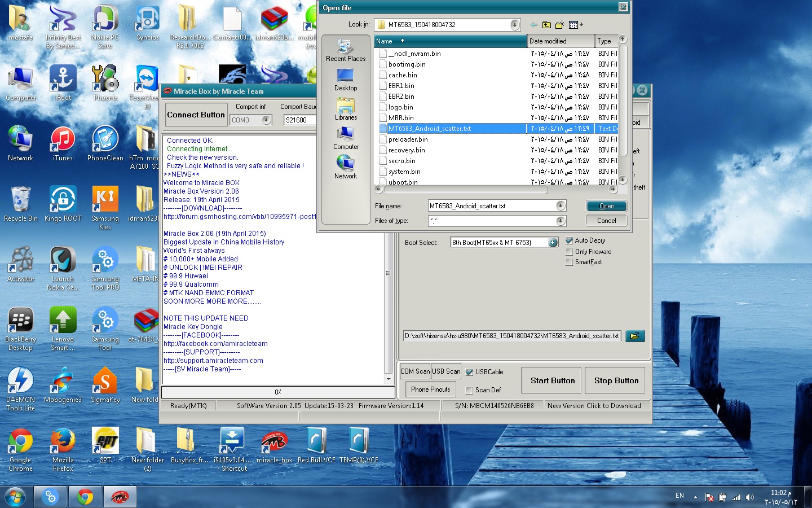This screenshot has height=508, width=812.
Task: Open Recent Places in the dialog sidebar
Action: click(346, 50)
